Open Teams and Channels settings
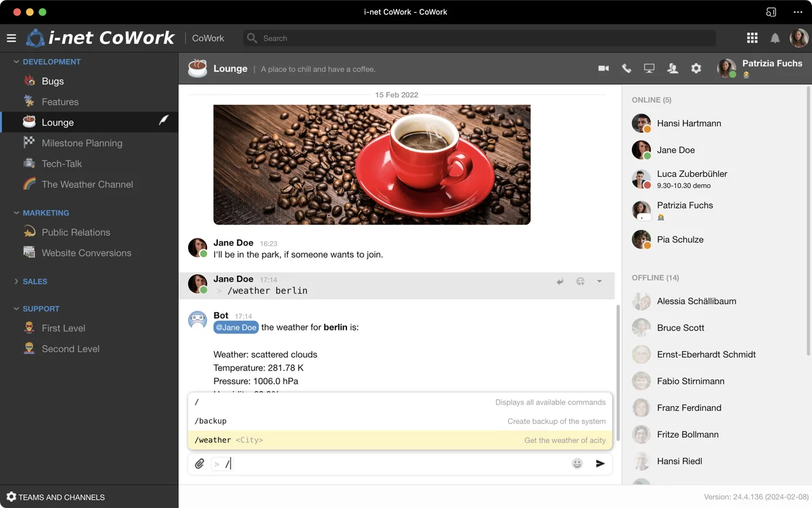Image resolution: width=812 pixels, height=508 pixels. (55, 497)
